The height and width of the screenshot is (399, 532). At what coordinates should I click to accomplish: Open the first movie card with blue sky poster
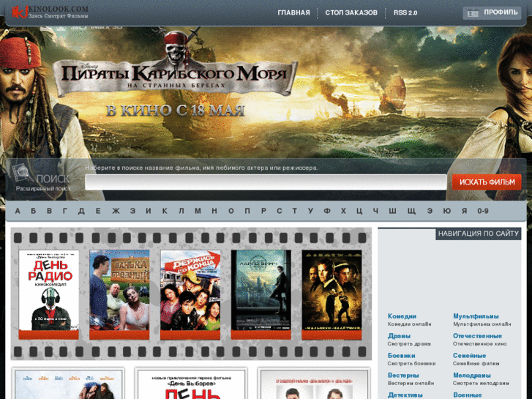(68, 383)
